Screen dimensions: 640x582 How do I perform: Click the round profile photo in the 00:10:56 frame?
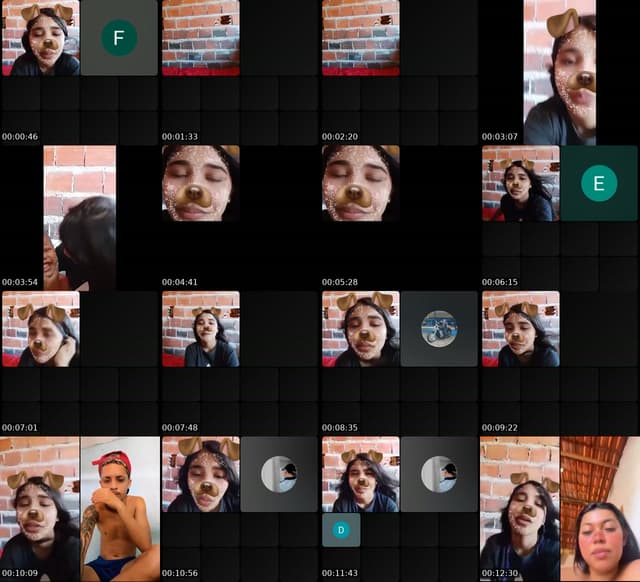(x=279, y=474)
